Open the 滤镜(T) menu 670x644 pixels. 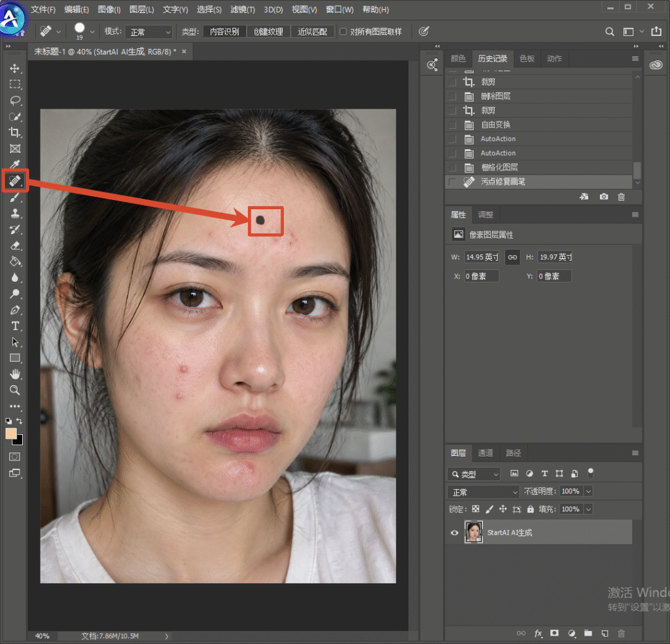243,9
